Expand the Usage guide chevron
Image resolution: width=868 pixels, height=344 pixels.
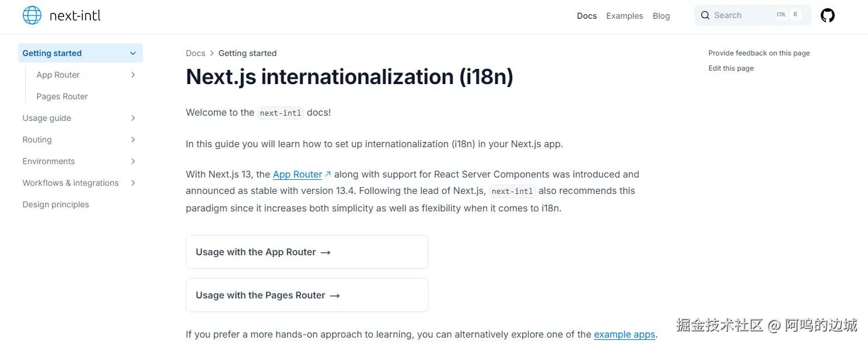click(133, 118)
